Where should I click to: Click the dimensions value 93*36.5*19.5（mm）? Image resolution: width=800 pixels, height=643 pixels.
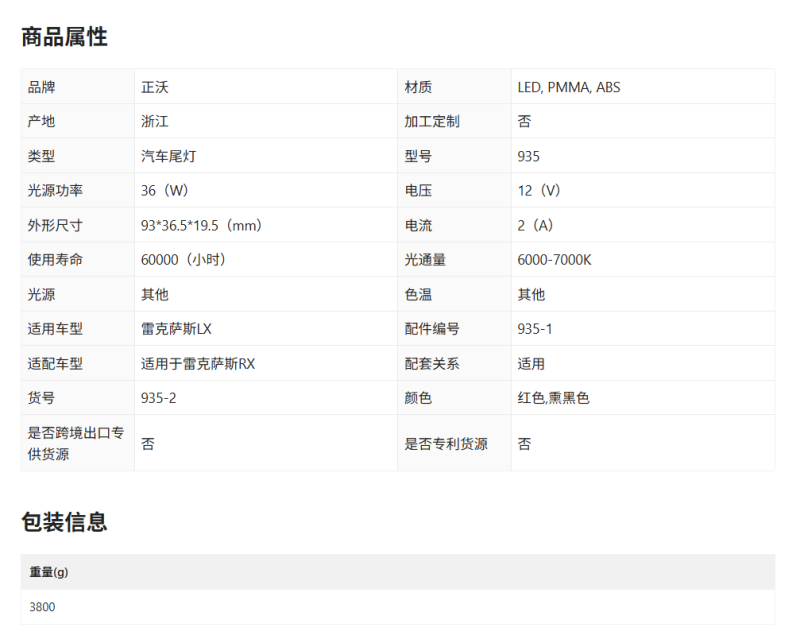(x=202, y=225)
